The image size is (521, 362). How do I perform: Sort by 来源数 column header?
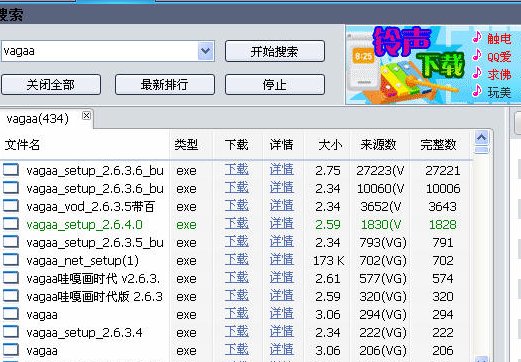point(378,145)
